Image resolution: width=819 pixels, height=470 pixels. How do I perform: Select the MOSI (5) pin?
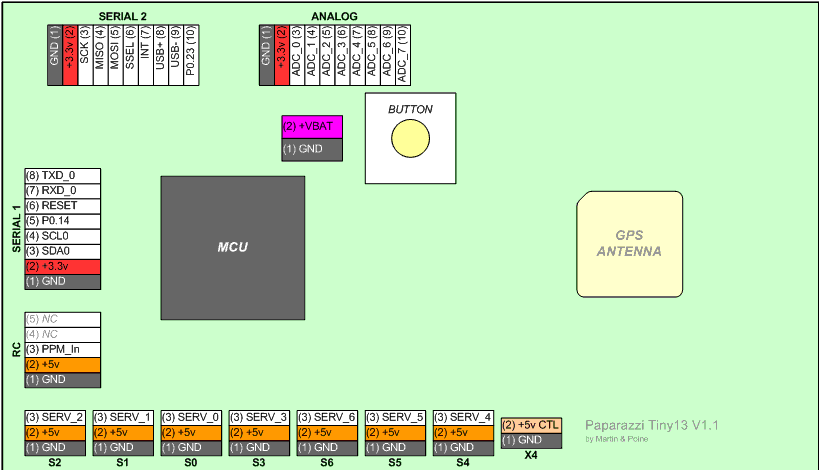[x=115, y=55]
